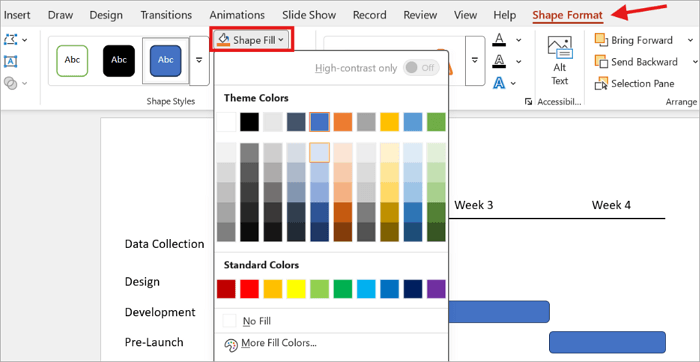700x362 pixels.
Task: Select standard light blue color swatch
Action: 367,289
